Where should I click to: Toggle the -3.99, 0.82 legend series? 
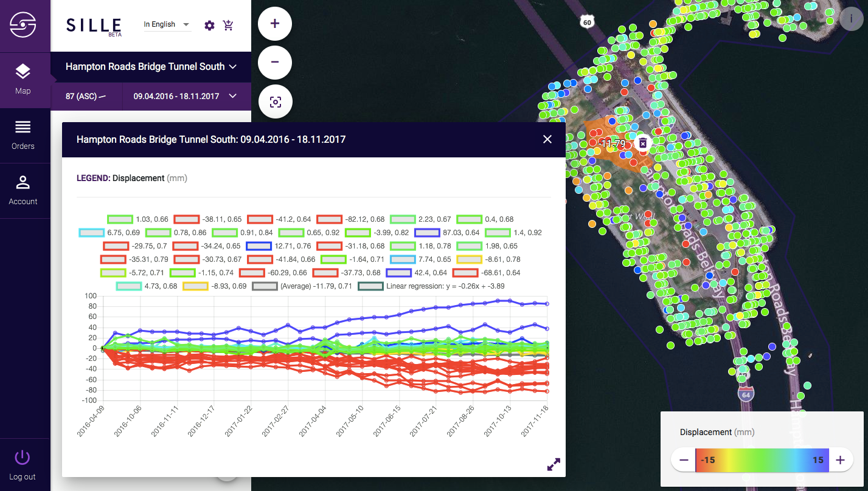tap(377, 233)
